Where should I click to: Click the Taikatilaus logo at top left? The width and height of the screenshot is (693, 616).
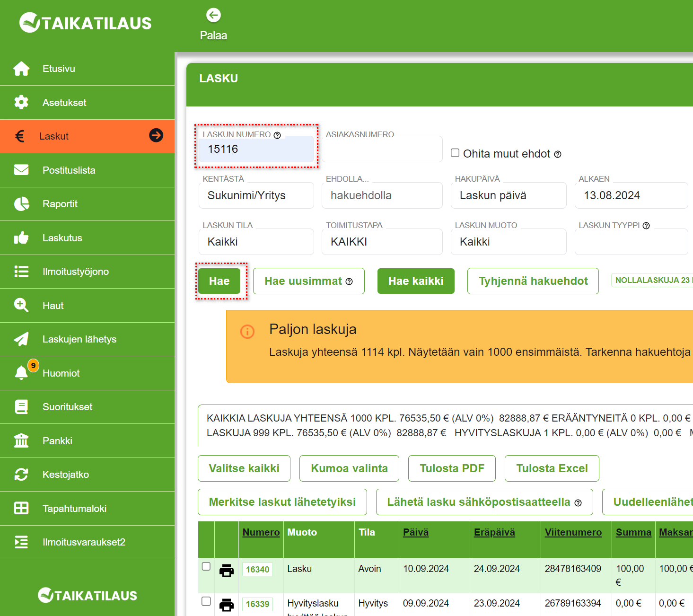[86, 23]
